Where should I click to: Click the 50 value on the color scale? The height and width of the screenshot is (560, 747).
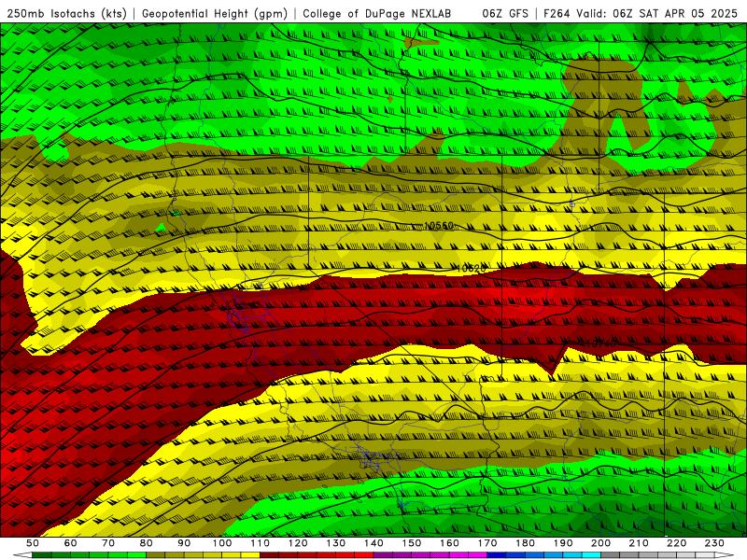33,543
